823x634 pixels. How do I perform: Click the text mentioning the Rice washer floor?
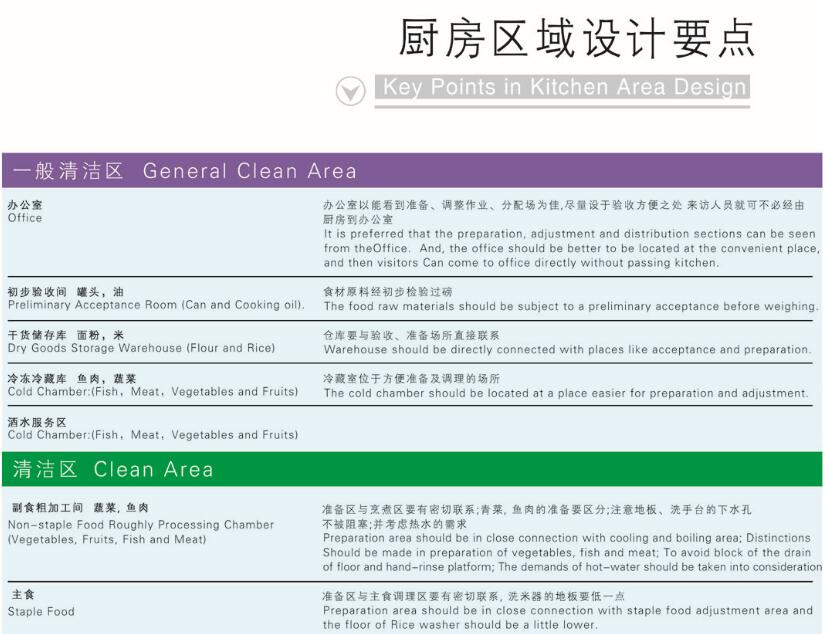point(567,618)
